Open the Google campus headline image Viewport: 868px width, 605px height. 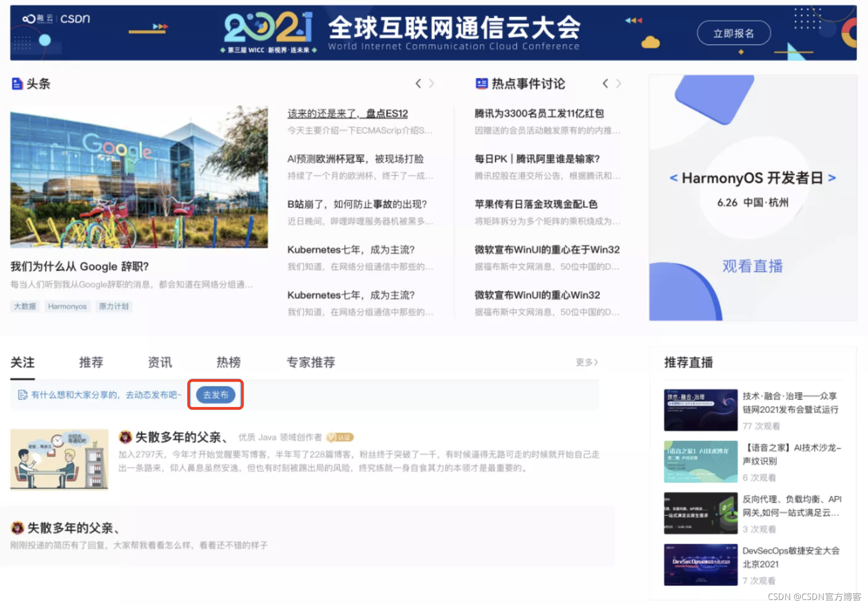click(x=139, y=177)
